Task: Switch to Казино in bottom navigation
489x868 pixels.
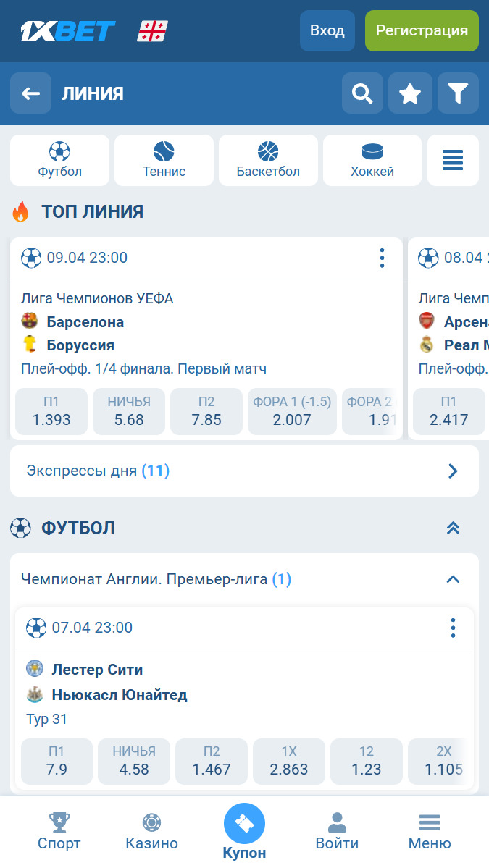Action: 151,831
